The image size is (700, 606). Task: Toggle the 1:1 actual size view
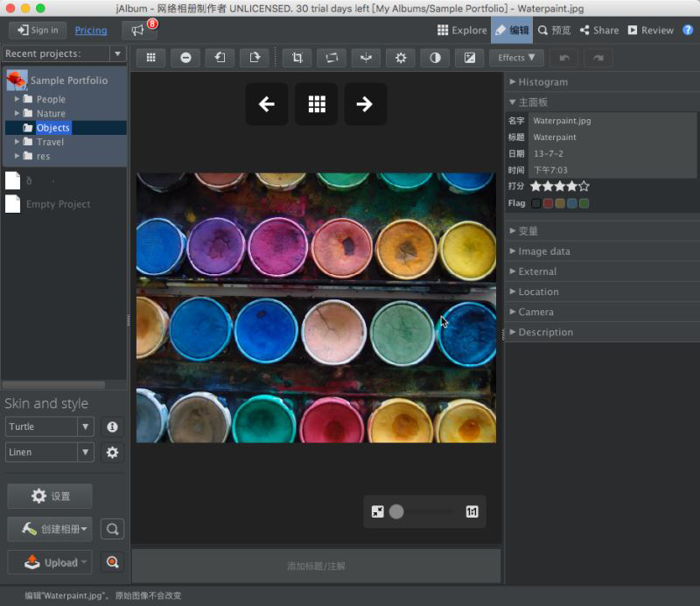pos(472,511)
